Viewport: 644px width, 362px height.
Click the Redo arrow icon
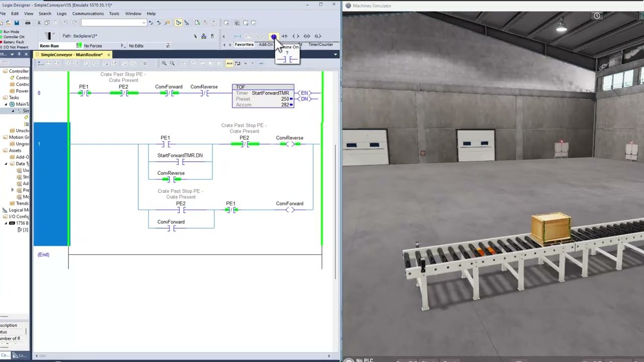(74, 23)
